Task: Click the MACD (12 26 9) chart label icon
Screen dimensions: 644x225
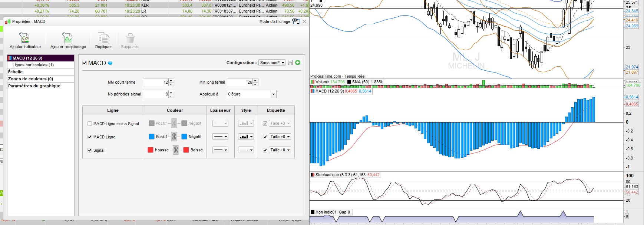Action: (313, 91)
